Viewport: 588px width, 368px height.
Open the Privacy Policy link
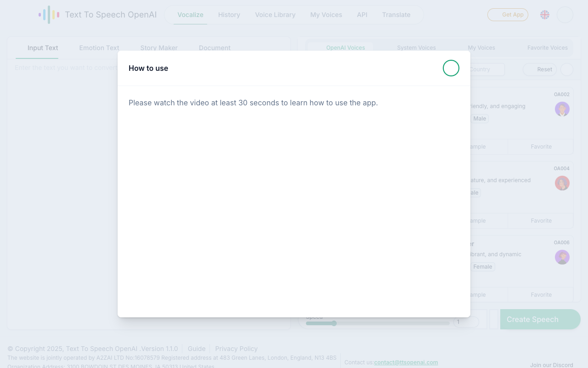click(x=237, y=349)
